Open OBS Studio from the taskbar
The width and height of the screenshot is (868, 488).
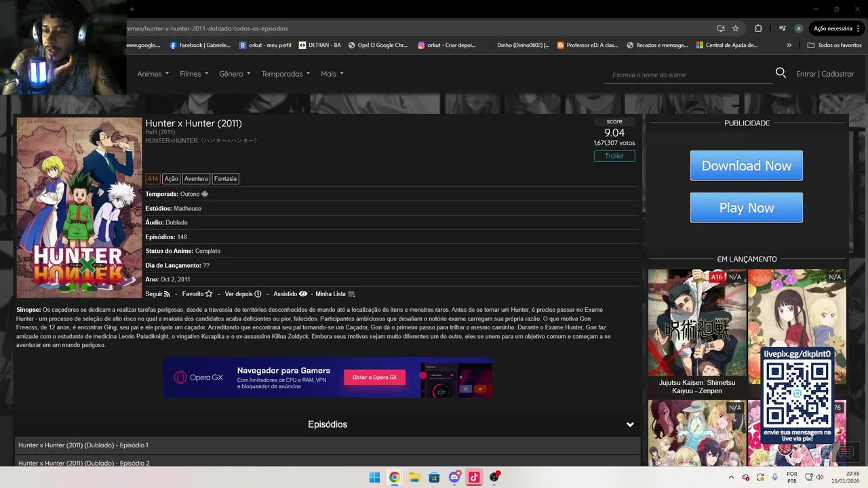point(494,477)
